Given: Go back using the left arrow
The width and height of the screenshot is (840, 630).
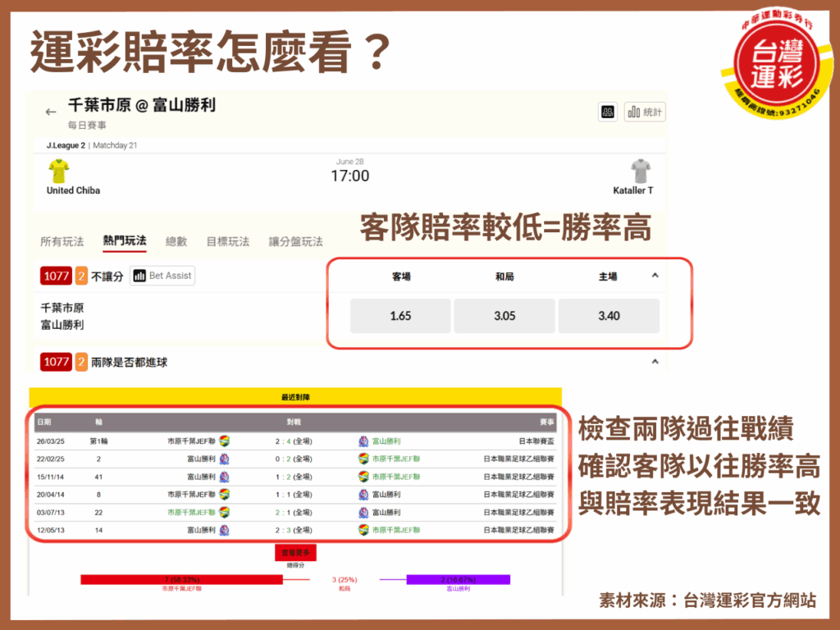Looking at the screenshot, I should 51,112.
